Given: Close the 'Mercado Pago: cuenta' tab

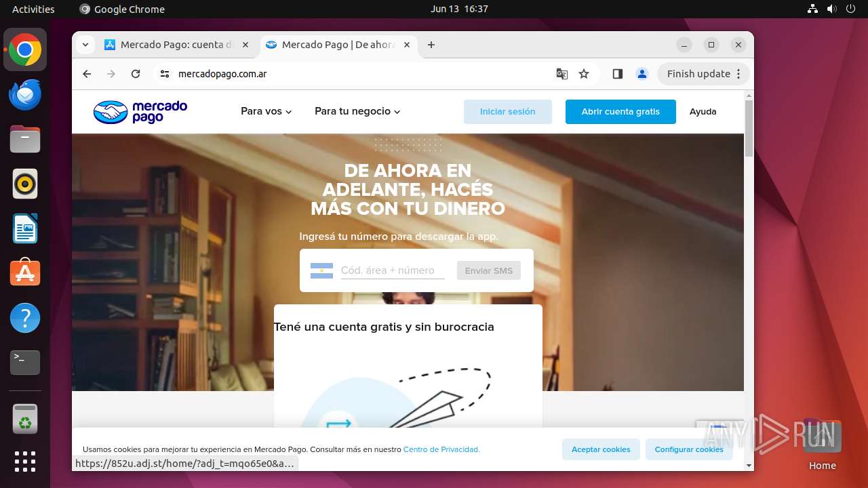Looking at the screenshot, I should (245, 45).
